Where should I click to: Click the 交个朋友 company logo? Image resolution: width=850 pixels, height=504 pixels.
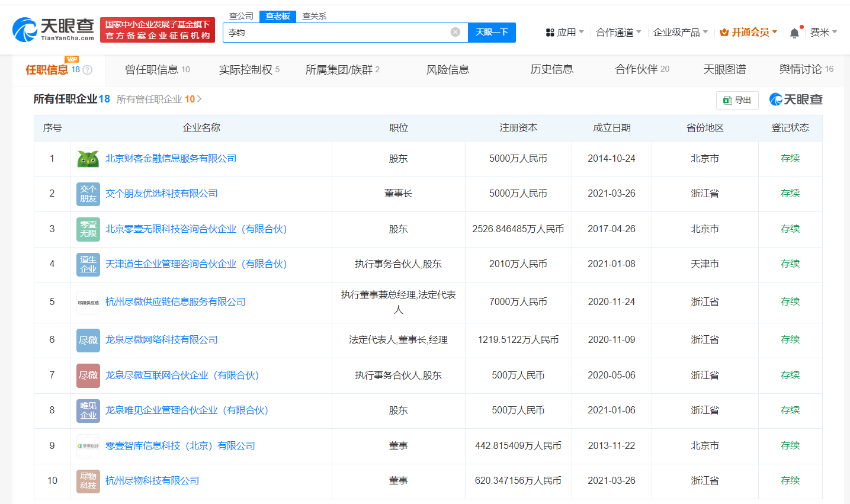tap(87, 194)
